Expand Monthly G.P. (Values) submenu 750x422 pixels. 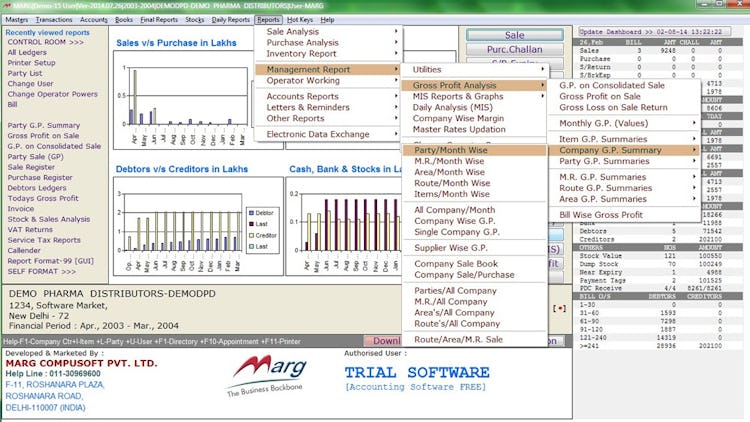[x=624, y=123]
